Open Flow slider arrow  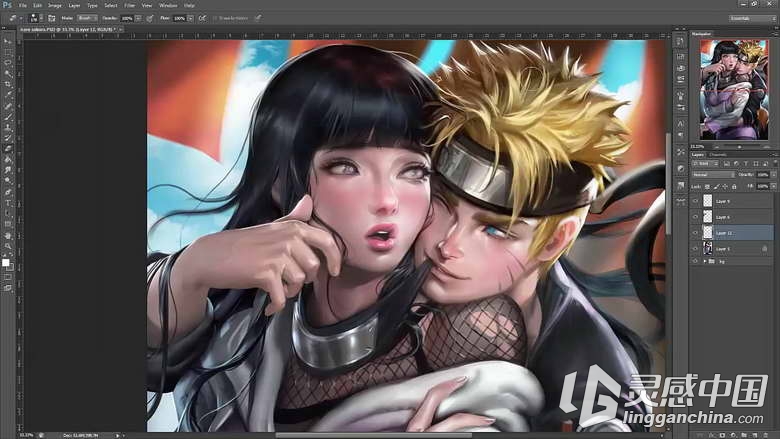pyautogui.click(x=190, y=18)
